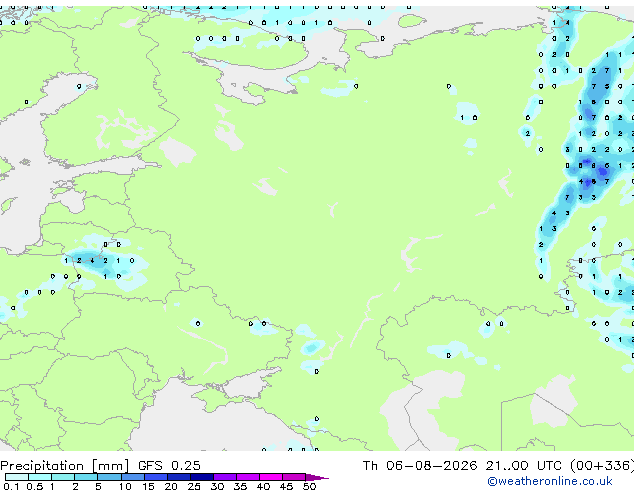Screen dimensions: 634x490
Task: Click the 0.5–1 mm legend color swatch
Action: pos(40,477)
